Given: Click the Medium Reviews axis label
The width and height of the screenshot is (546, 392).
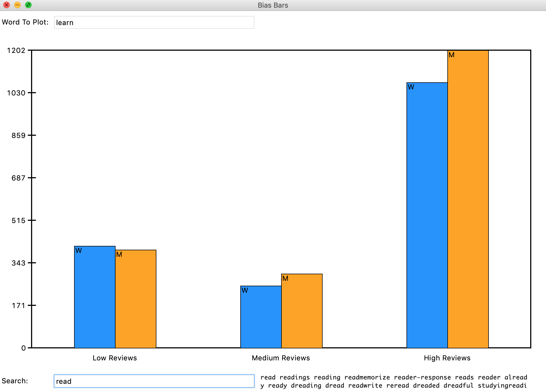Looking at the screenshot, I should 281,358.
